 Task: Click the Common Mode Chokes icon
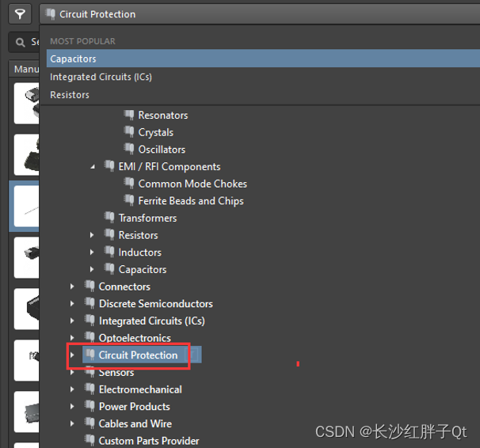129,184
